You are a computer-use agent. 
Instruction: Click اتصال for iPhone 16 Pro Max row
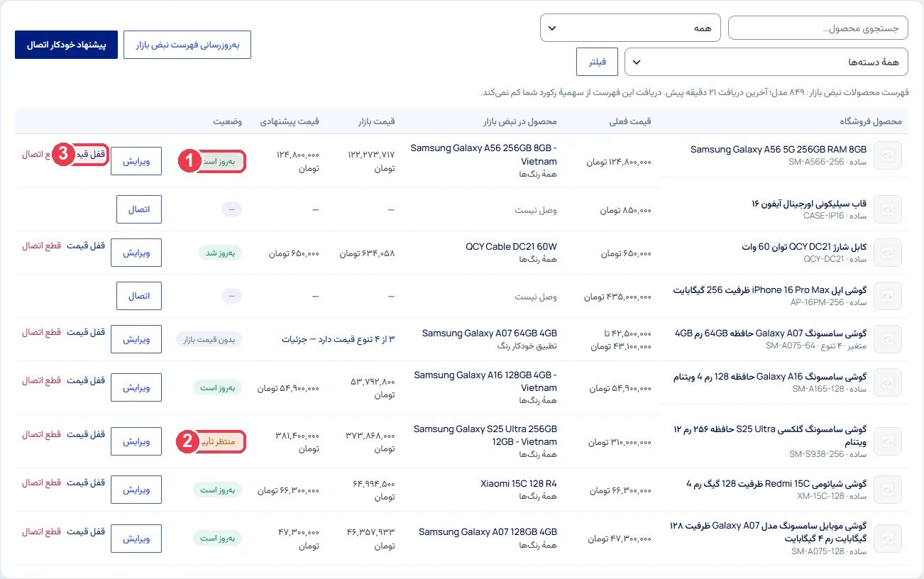tap(138, 296)
